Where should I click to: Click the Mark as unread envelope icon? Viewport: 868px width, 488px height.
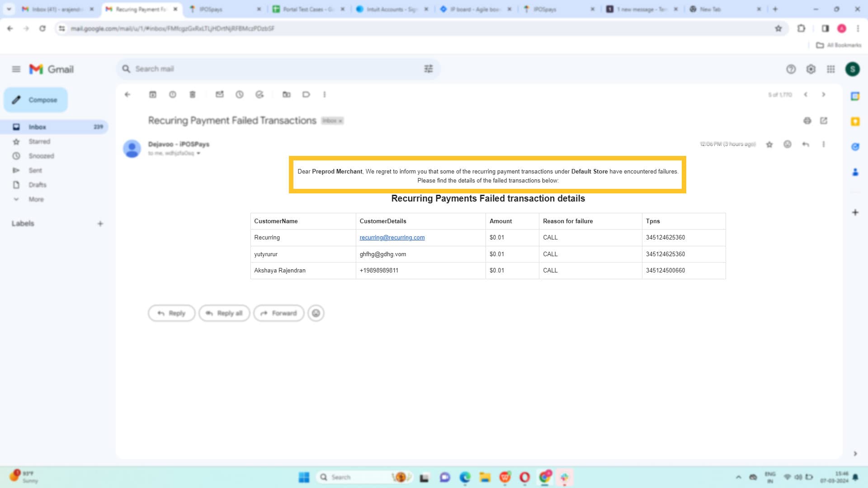point(220,94)
